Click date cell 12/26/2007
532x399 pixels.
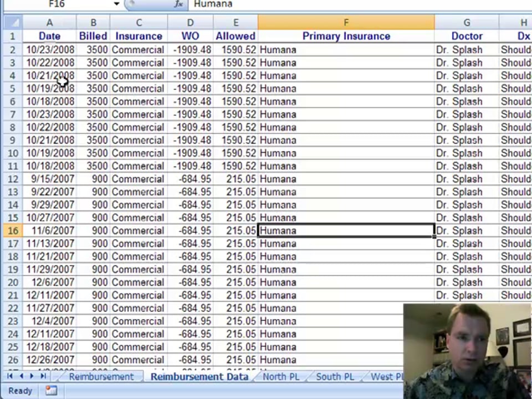pyautogui.click(x=49, y=360)
